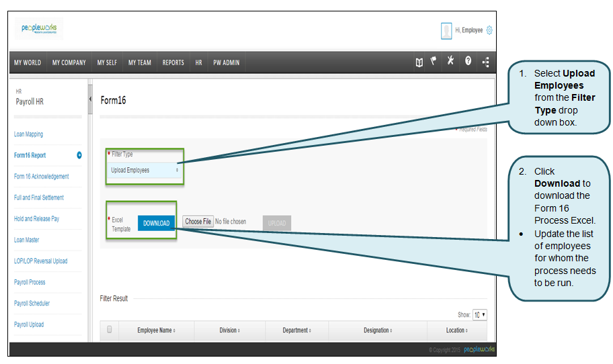Open the wrench tools icon
This screenshot has width=613, height=364.
pyautogui.click(x=451, y=62)
